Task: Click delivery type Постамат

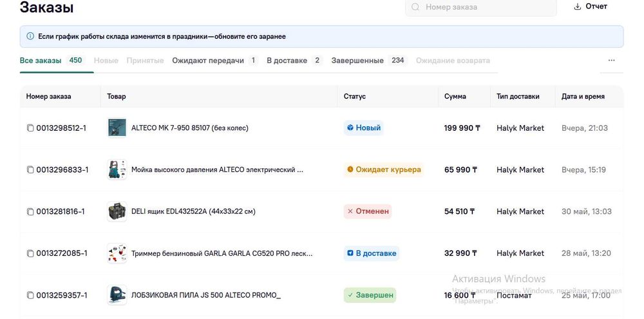Action: click(514, 296)
